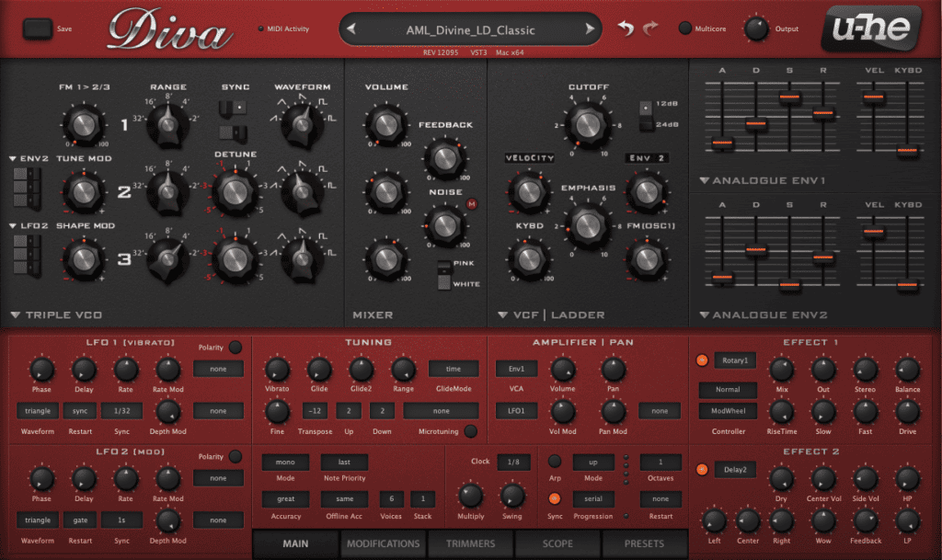This screenshot has height=560, width=942.
Task: Click LFO 2 Depth Mod knob
Action: (x=167, y=521)
